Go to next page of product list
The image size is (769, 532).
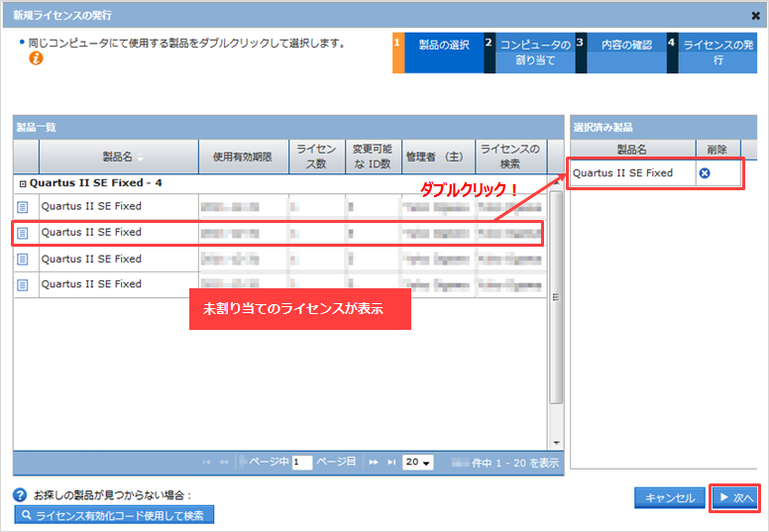[374, 463]
